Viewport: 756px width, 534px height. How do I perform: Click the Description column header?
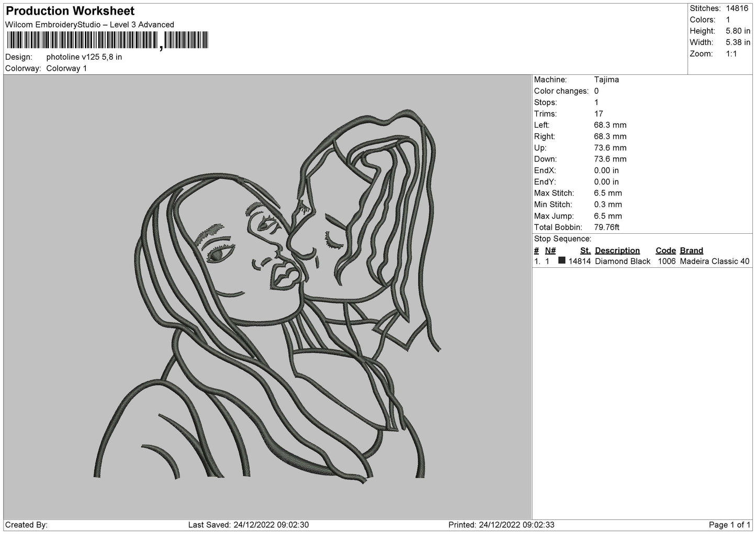click(x=617, y=251)
